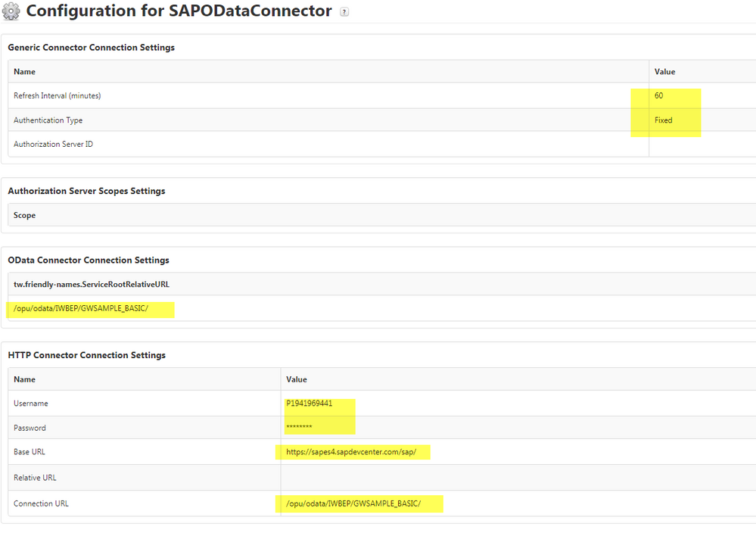Click the Authentication Type row label
756x533 pixels.
[48, 120]
